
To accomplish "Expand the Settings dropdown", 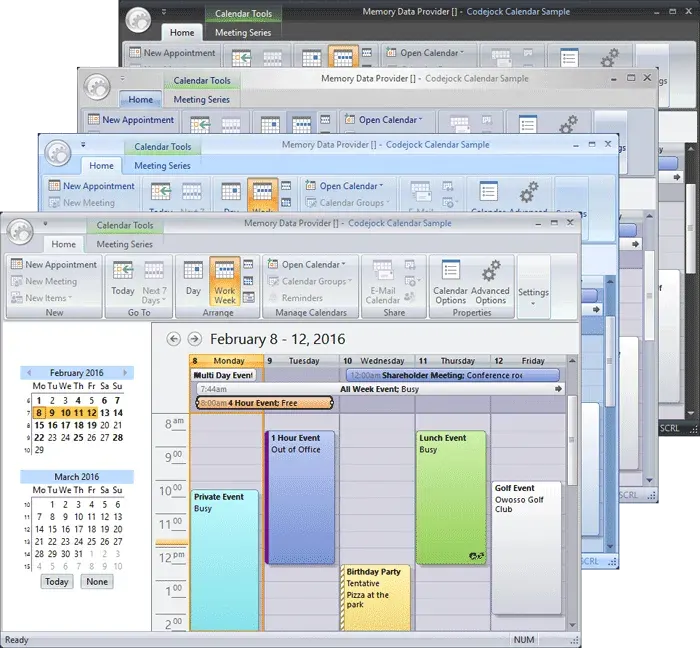I will (533, 303).
